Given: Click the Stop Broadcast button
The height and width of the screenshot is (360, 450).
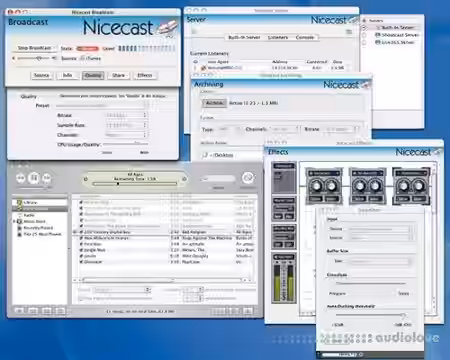Looking at the screenshot, I should (34, 48).
